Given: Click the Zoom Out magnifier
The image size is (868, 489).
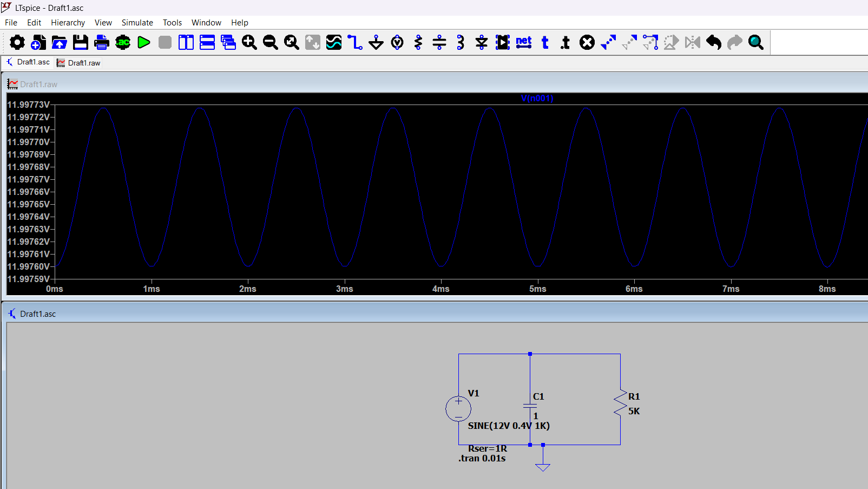Looking at the screenshot, I should (271, 42).
